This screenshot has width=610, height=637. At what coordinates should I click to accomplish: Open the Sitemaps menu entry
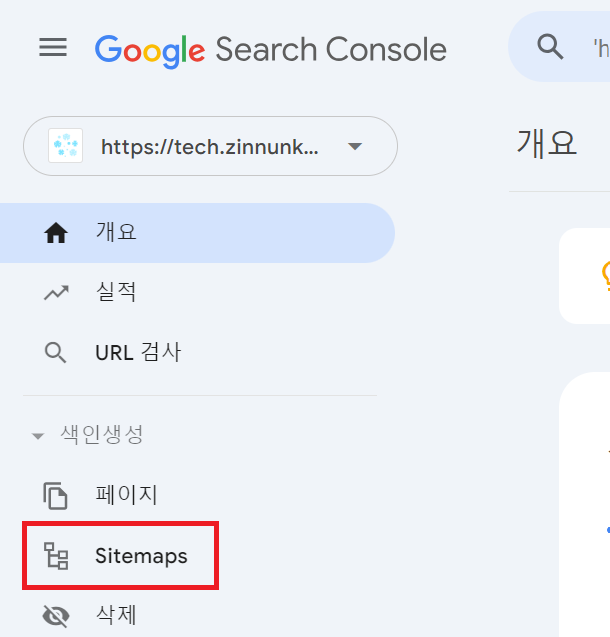pos(120,556)
